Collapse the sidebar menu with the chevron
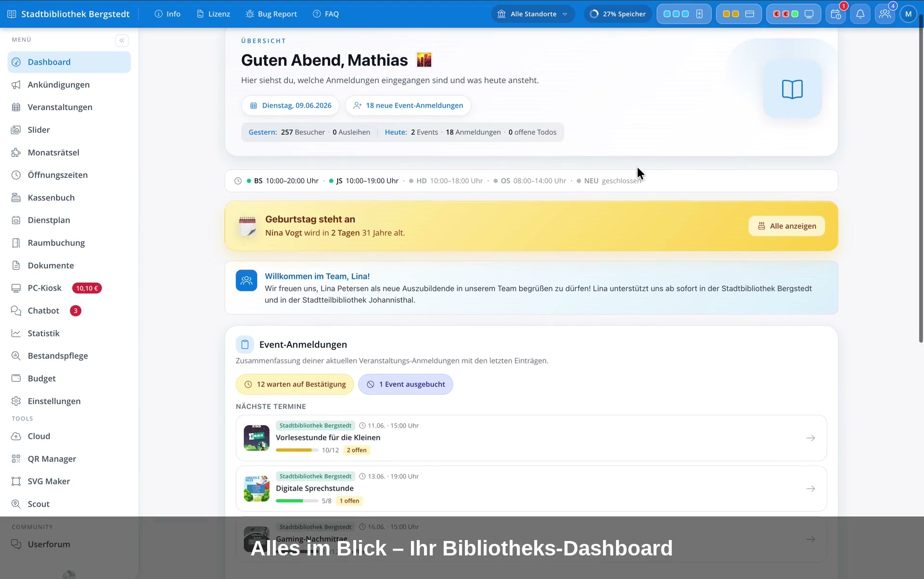The image size is (924, 579). coord(122,40)
